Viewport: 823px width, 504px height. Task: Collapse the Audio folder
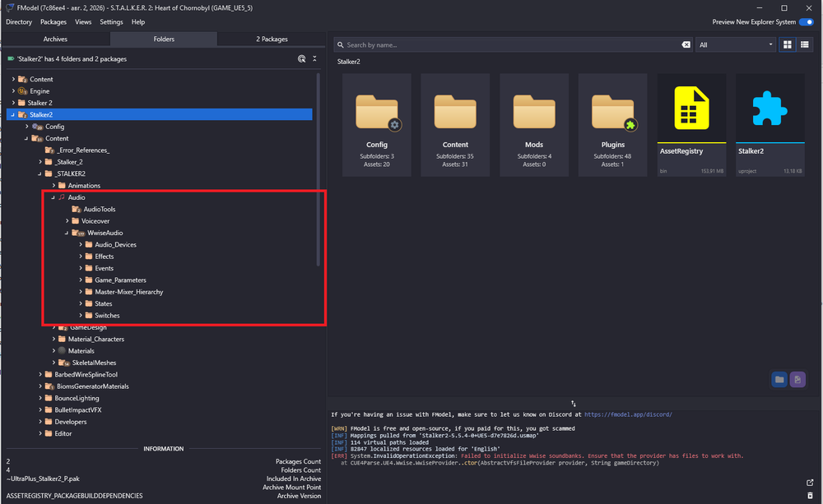pyautogui.click(x=53, y=197)
